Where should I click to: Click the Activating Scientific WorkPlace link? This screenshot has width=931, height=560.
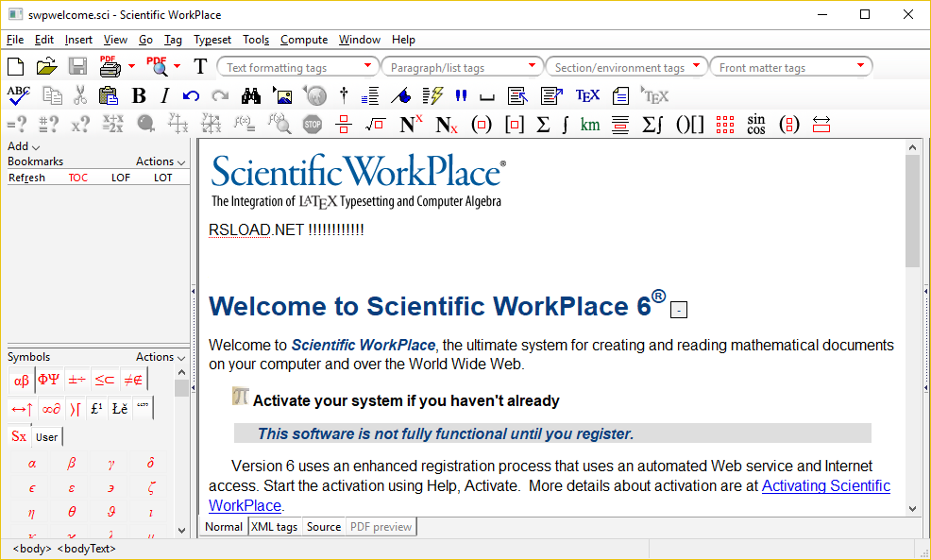pyautogui.click(x=825, y=485)
